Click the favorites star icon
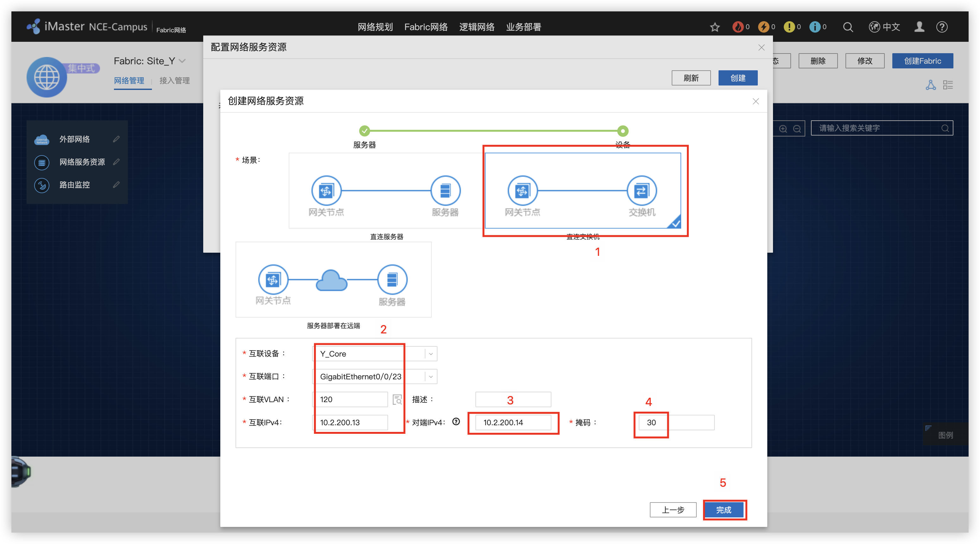 click(715, 27)
